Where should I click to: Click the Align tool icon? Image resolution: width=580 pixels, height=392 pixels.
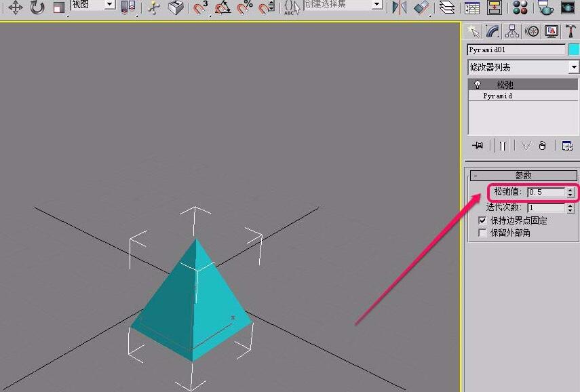pos(421,7)
